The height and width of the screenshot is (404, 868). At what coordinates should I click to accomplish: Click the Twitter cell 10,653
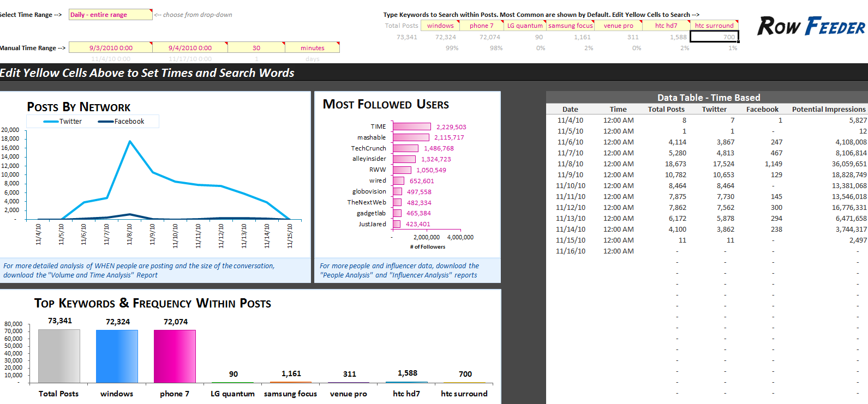(x=723, y=174)
